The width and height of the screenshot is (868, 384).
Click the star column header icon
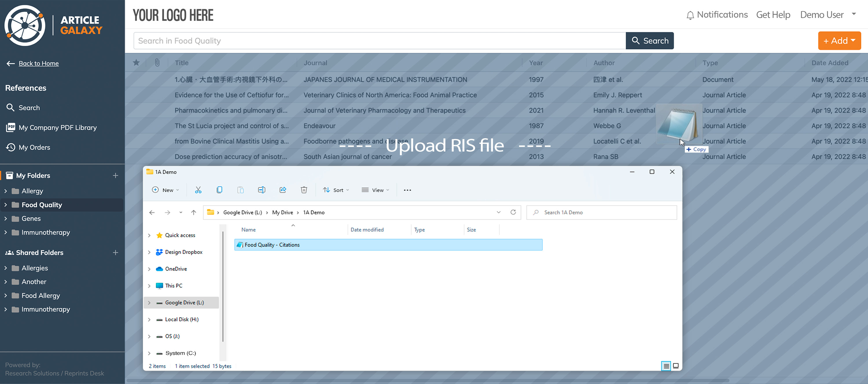click(x=136, y=63)
